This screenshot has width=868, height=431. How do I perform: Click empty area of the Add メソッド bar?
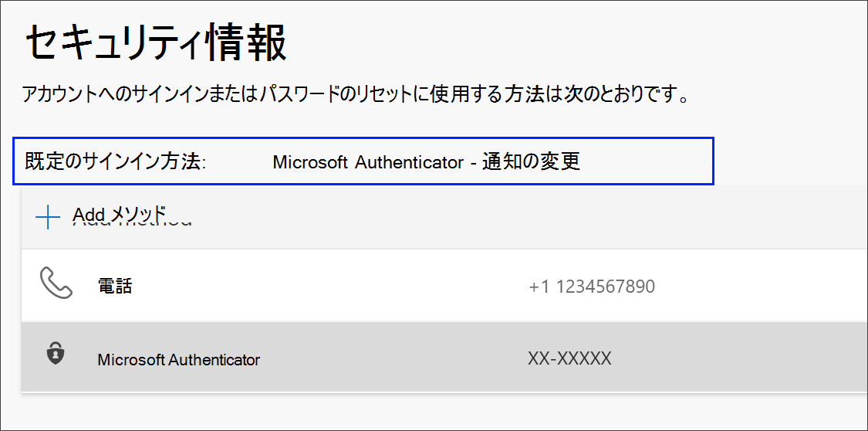click(526, 216)
